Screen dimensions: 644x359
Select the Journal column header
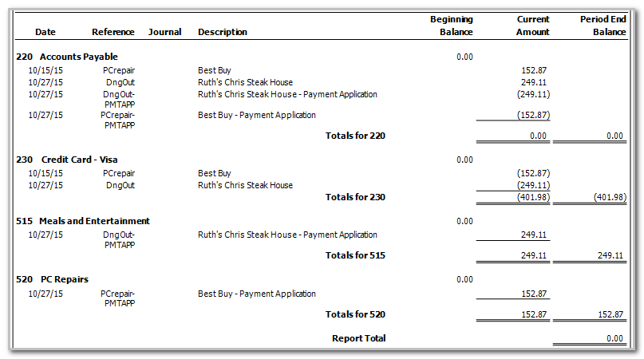[165, 32]
